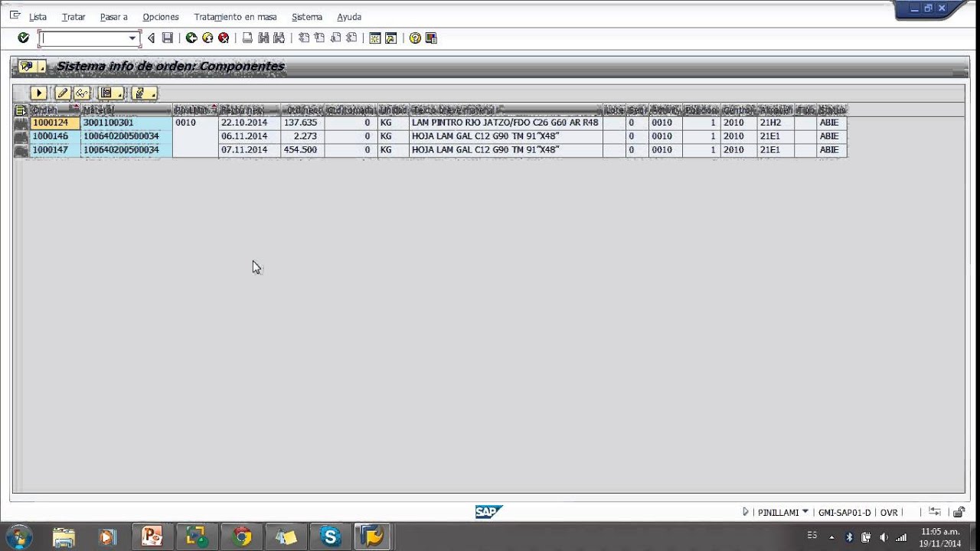
Task: Open the Tratamiento en masa menu
Action: (x=235, y=17)
